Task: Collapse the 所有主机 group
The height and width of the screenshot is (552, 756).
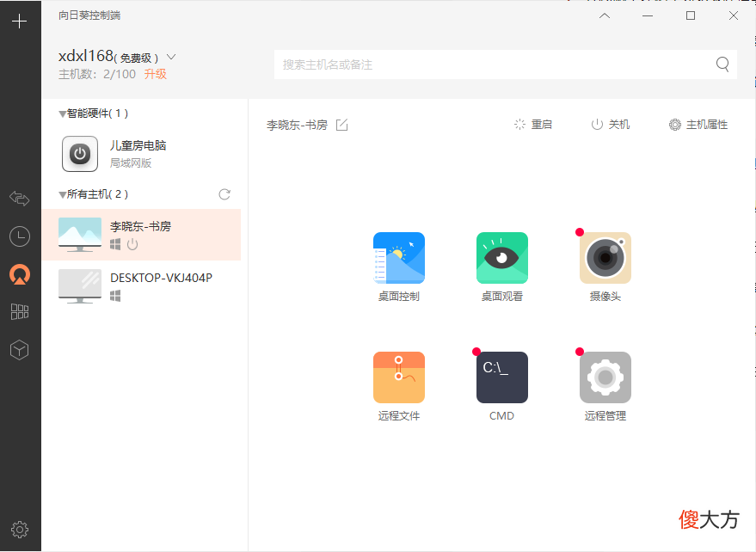Action: [x=62, y=195]
